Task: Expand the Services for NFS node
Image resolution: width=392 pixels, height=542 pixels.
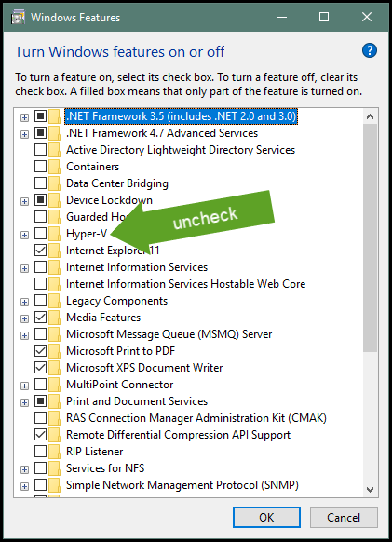Action: click(24, 469)
